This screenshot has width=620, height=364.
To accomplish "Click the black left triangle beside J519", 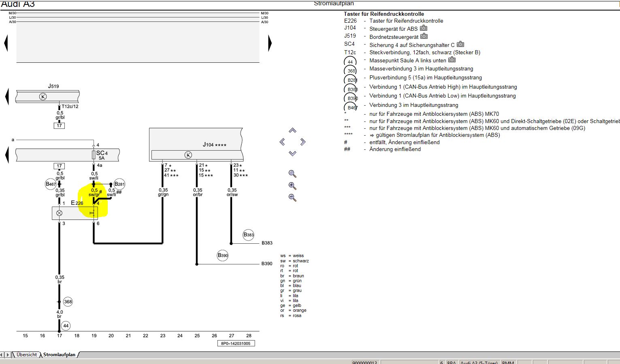I will (7, 97).
